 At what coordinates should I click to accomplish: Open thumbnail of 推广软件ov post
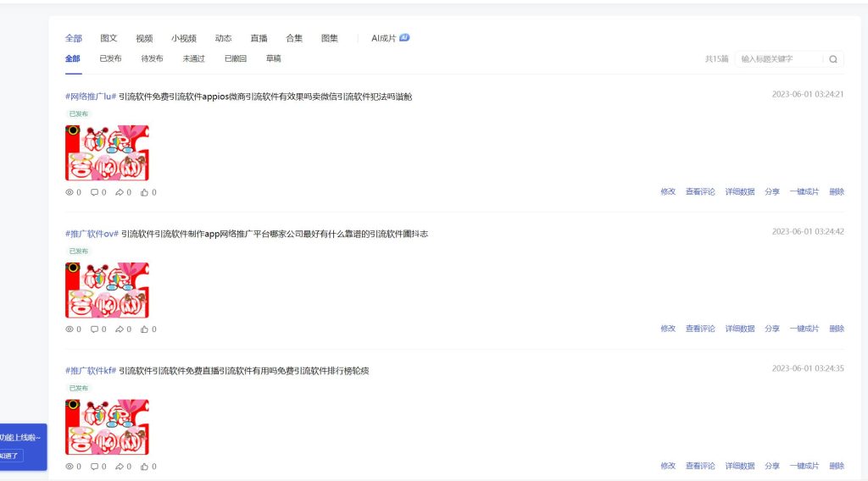(x=107, y=290)
